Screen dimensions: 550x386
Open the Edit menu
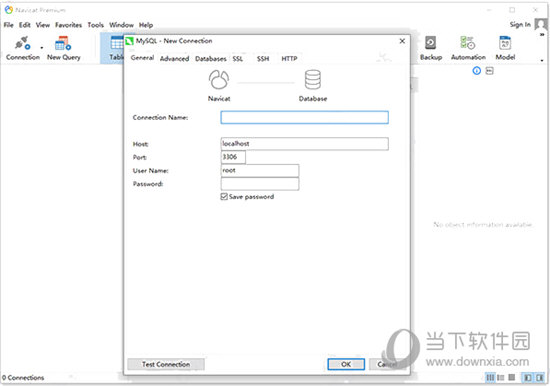25,25
